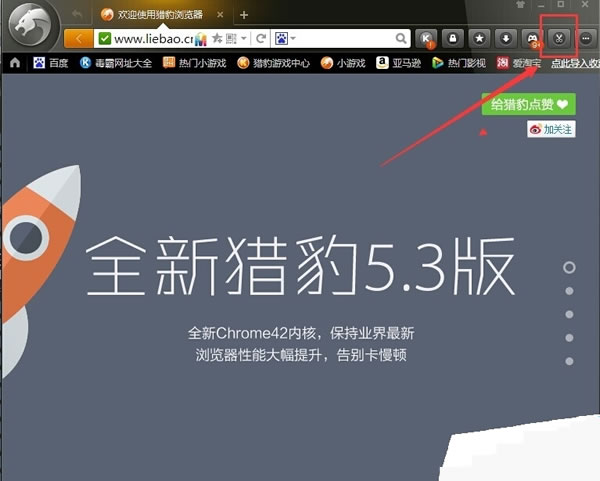
Task: Click the Weibo 加关注 follow button
Action: tap(551, 130)
